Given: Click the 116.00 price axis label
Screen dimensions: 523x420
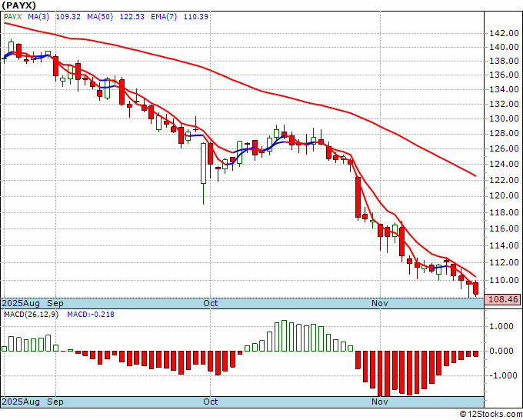Looking at the screenshot, I should click(504, 229).
